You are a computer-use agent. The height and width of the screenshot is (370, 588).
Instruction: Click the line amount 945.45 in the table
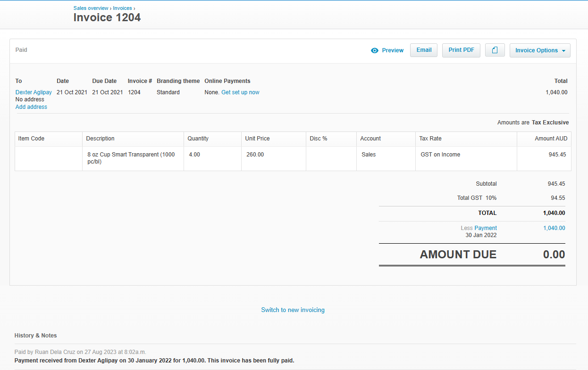point(557,155)
